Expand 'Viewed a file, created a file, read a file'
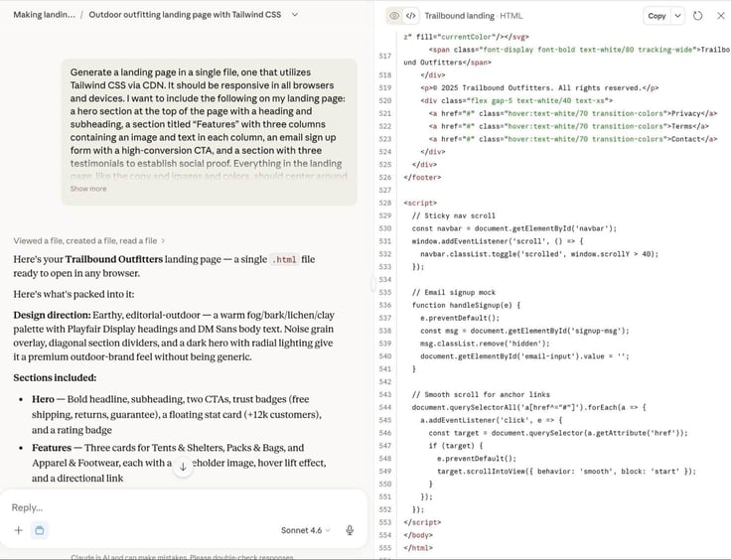This screenshot has width=731, height=560. coord(89,241)
